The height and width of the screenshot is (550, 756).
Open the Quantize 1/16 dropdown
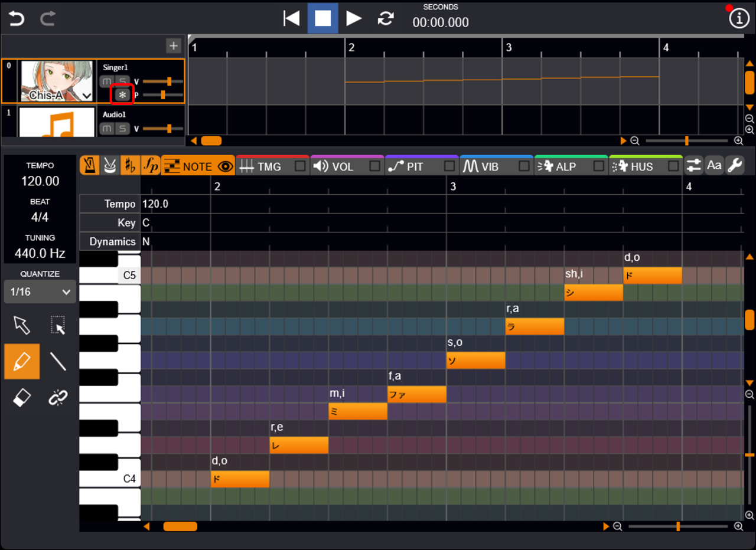40,292
